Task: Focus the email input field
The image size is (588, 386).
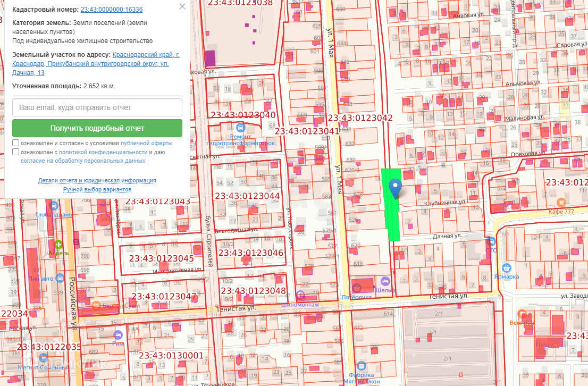Action: click(x=97, y=107)
